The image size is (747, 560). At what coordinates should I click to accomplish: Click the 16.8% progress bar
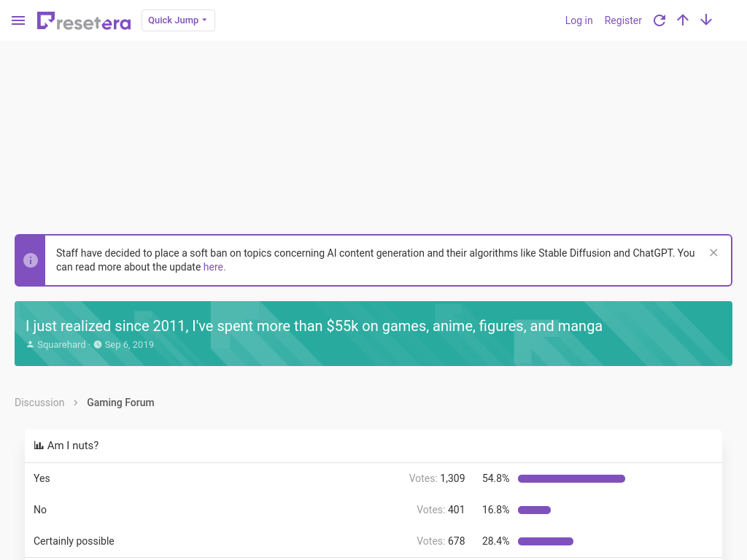pos(534,510)
